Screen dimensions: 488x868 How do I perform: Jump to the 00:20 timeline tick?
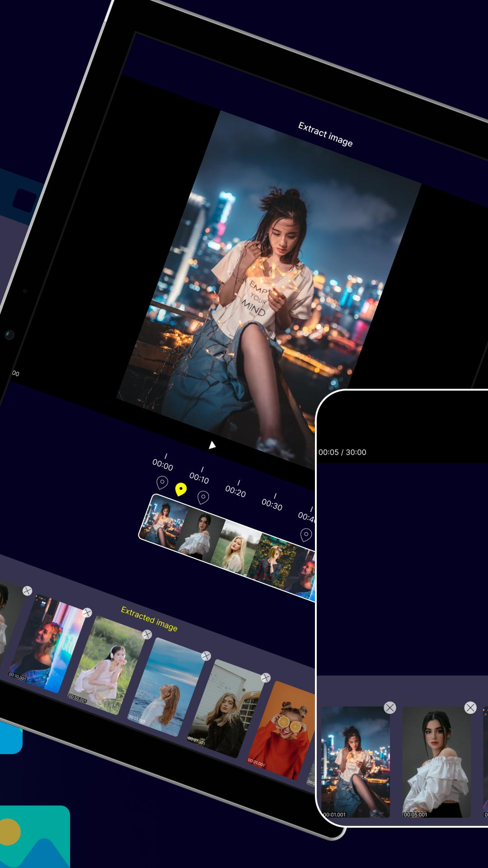[x=236, y=489]
